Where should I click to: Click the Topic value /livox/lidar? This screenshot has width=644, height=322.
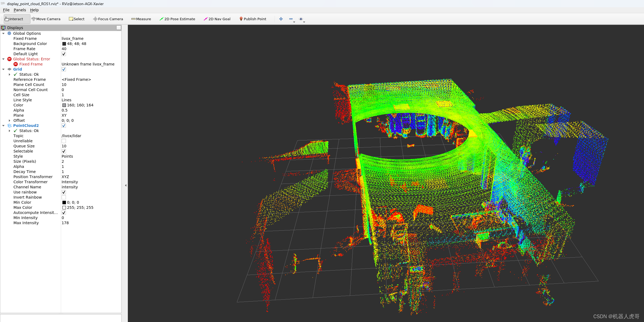point(71,136)
